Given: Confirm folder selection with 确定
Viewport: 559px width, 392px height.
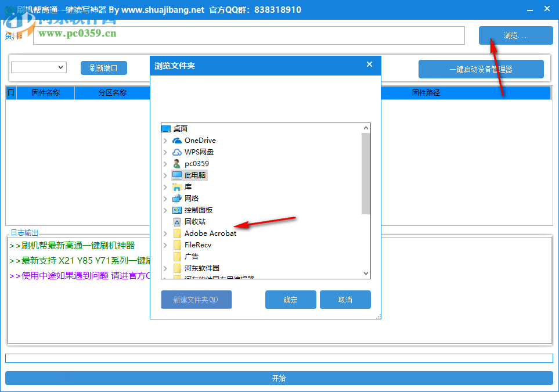Looking at the screenshot, I should click(x=291, y=300).
